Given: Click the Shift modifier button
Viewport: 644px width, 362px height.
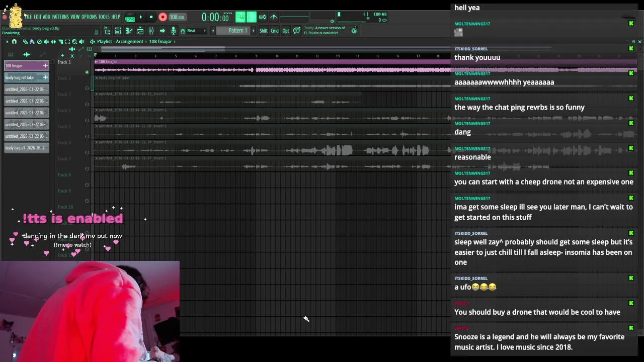Looking at the screenshot, I should pos(264,31).
